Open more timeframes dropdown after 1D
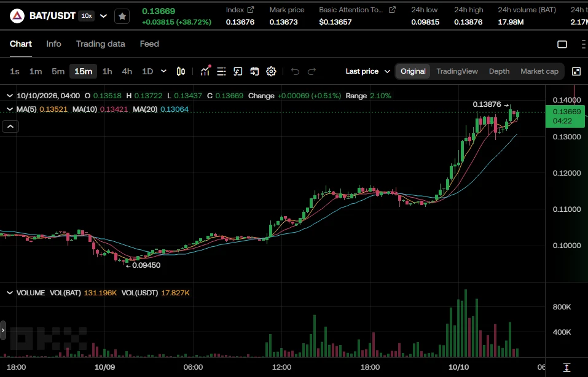The width and height of the screenshot is (588, 377). click(x=163, y=71)
